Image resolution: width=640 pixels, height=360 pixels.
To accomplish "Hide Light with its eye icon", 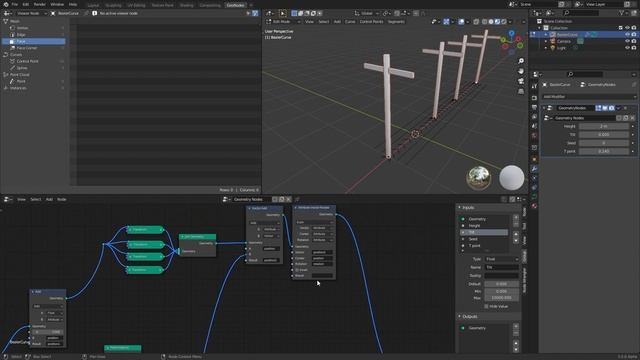I will point(627,48).
